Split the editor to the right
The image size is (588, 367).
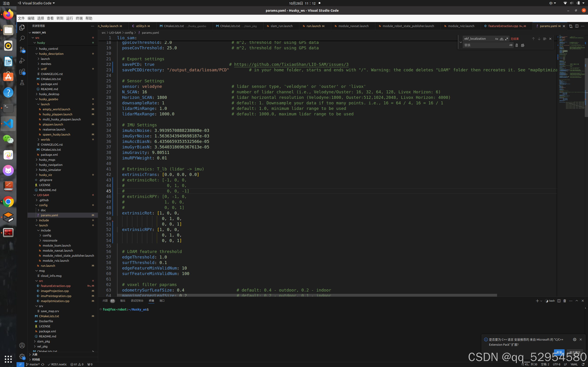(577, 26)
